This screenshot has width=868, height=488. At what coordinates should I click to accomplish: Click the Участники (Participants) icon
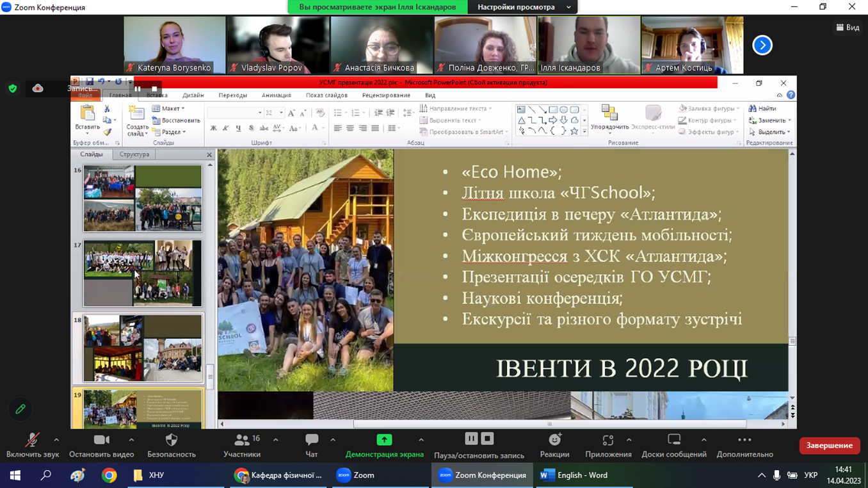coord(242,441)
